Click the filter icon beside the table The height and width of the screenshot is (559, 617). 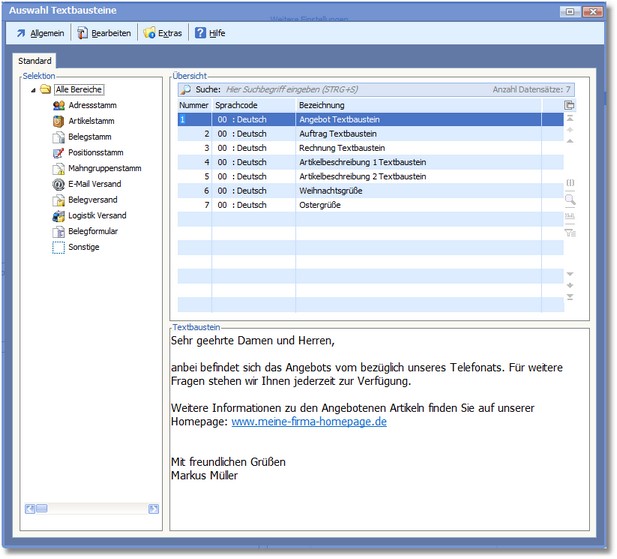click(570, 232)
